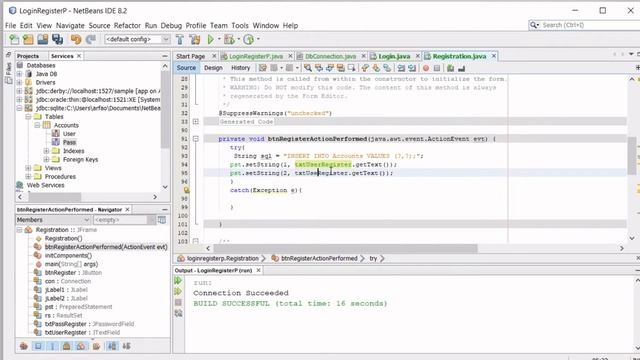Switch to the Design view
640x360 pixels.
tap(213, 68)
